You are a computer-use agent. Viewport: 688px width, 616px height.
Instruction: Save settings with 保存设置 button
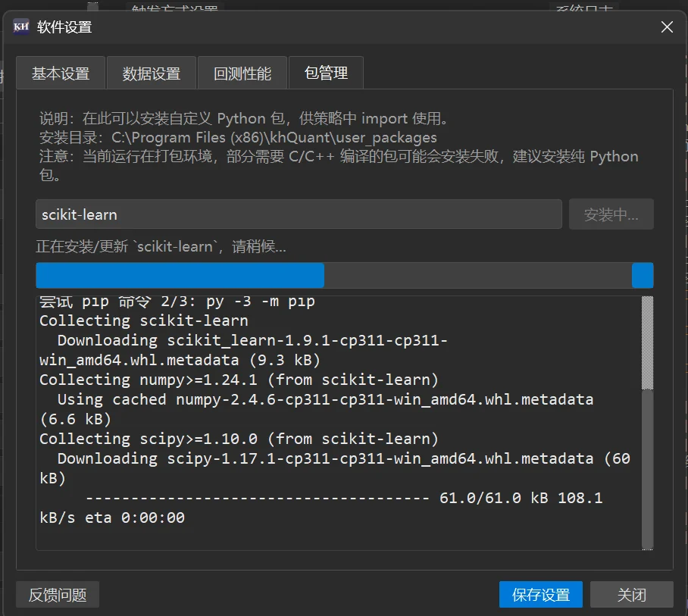click(x=540, y=595)
